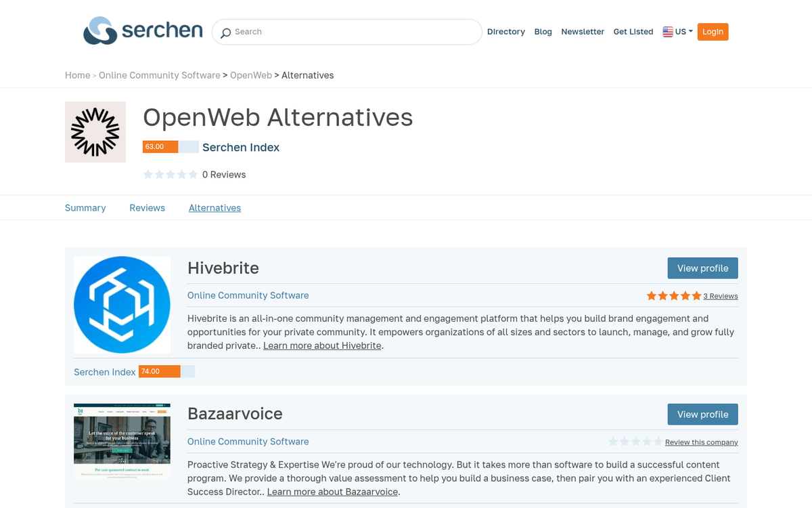Switch to the Reviews tab
This screenshot has width=812, height=508.
147,207
